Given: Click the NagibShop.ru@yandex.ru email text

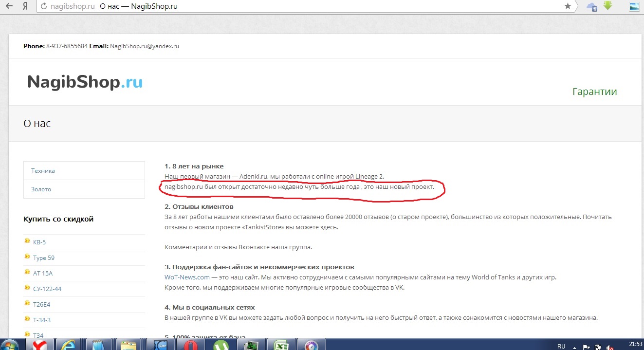Looking at the screenshot, I should click(145, 46).
